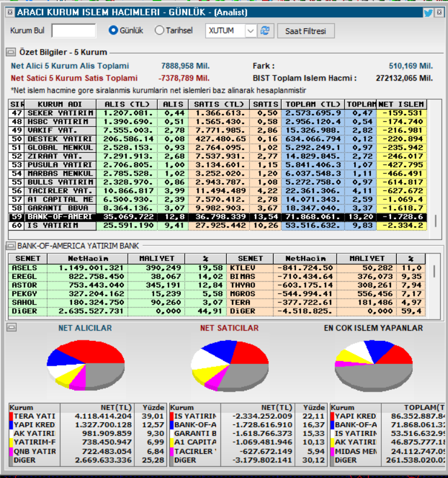This screenshot has height=478, width=448.
Task: Close the Araci Kurum window
Action: pyautogui.click(x=439, y=12)
